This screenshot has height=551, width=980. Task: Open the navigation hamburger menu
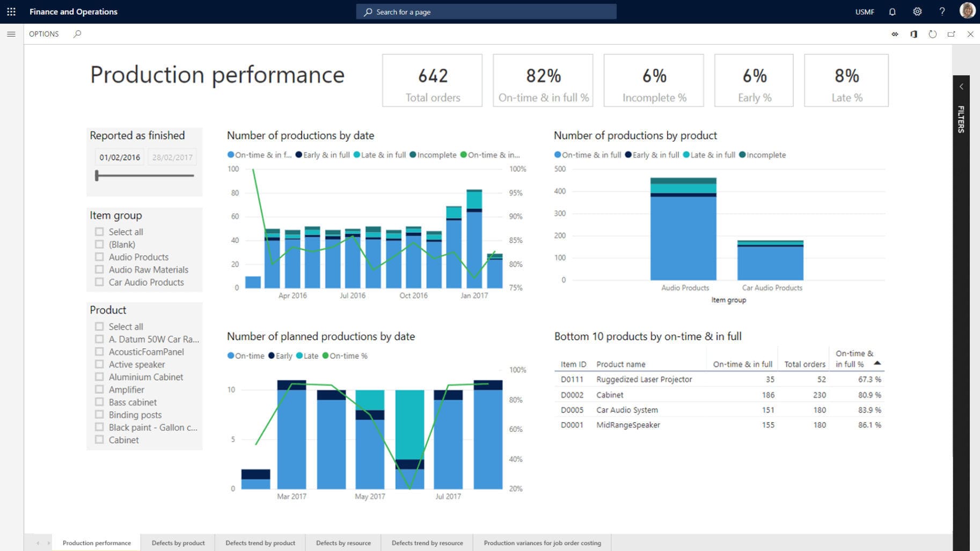pos(11,34)
